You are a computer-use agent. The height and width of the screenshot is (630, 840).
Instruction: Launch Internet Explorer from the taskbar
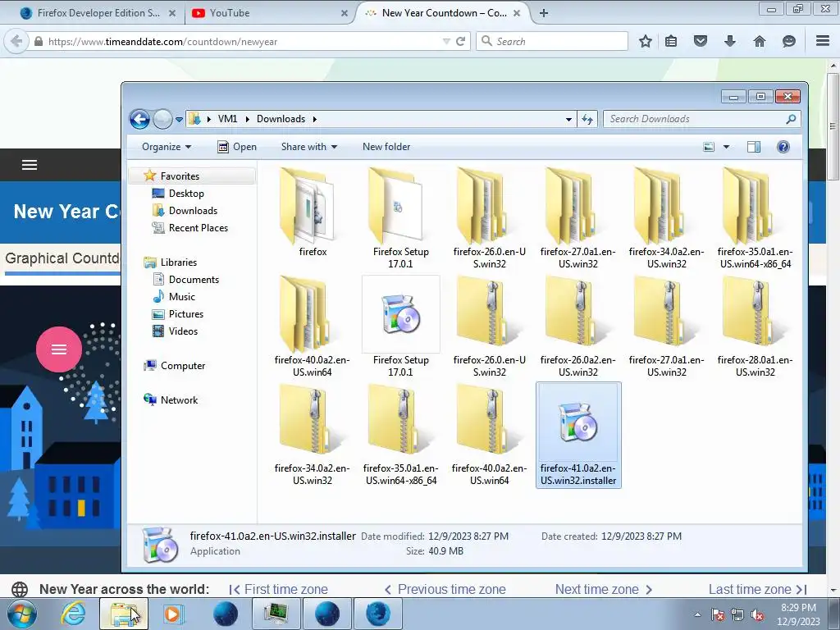(x=73, y=614)
